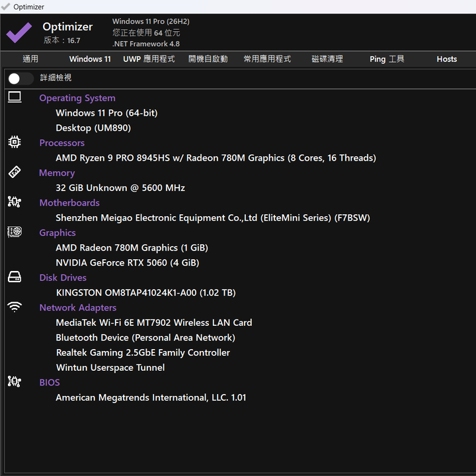Select the Memory heading
The height and width of the screenshot is (476, 476).
(57, 173)
